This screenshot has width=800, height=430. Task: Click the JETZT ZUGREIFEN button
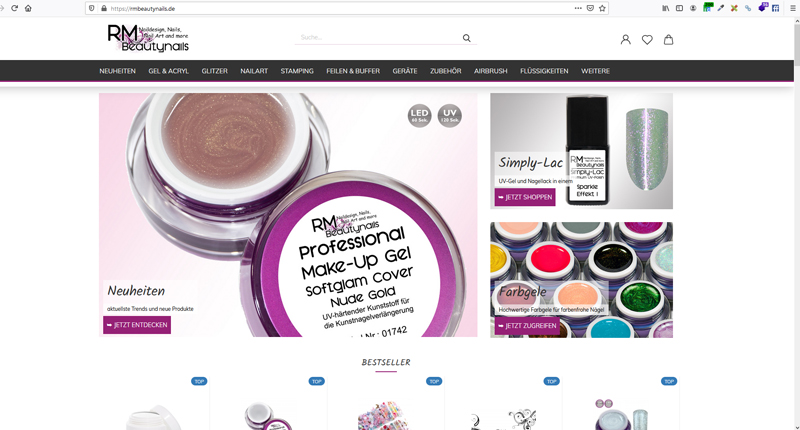click(527, 325)
